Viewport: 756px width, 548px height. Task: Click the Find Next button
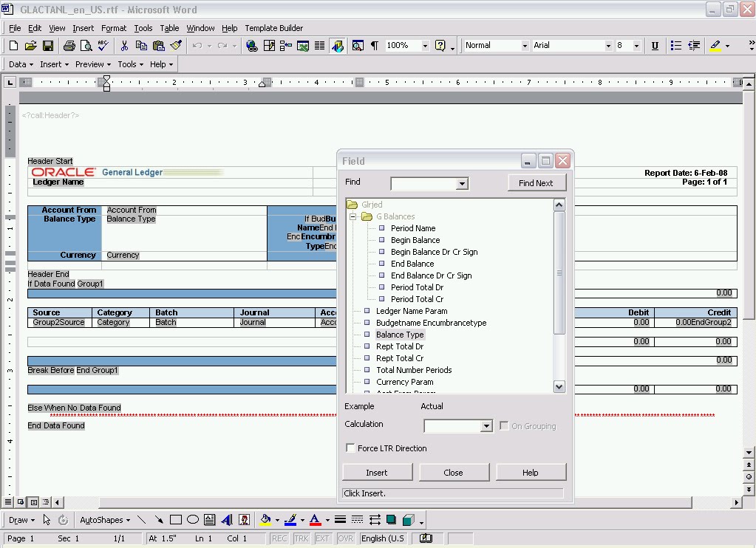pos(536,182)
